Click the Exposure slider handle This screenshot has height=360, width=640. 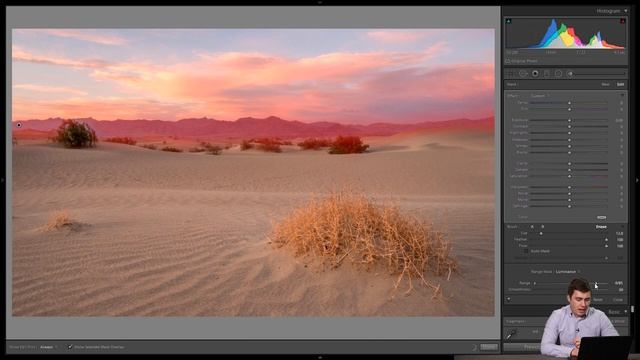click(x=569, y=120)
